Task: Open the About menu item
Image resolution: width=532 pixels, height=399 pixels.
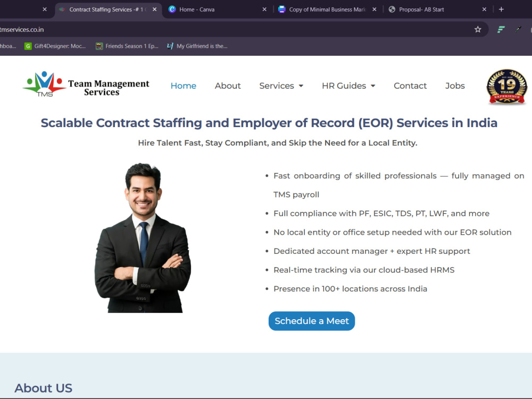Action: pyautogui.click(x=228, y=86)
